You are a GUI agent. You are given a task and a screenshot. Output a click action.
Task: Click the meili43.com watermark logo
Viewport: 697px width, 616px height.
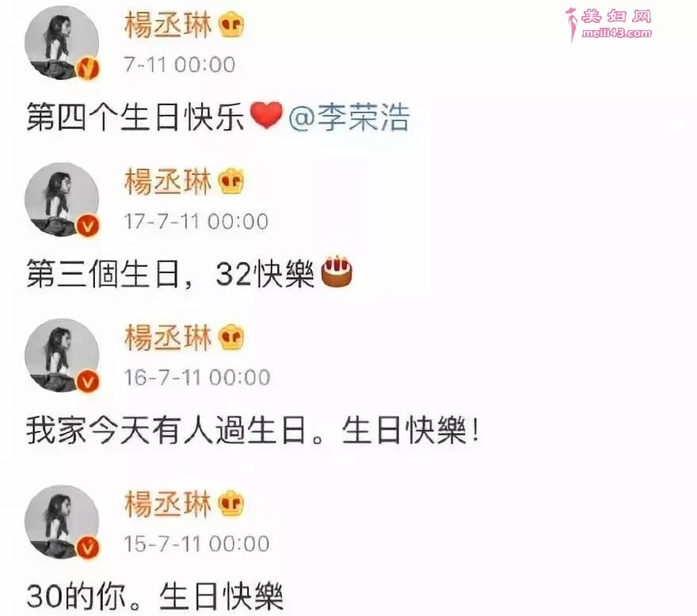[x=608, y=24]
